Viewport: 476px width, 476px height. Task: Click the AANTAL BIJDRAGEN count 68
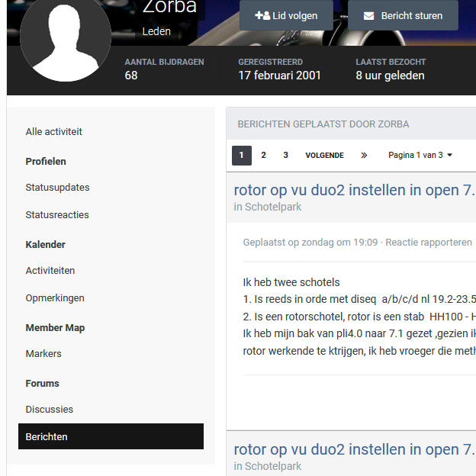(131, 76)
